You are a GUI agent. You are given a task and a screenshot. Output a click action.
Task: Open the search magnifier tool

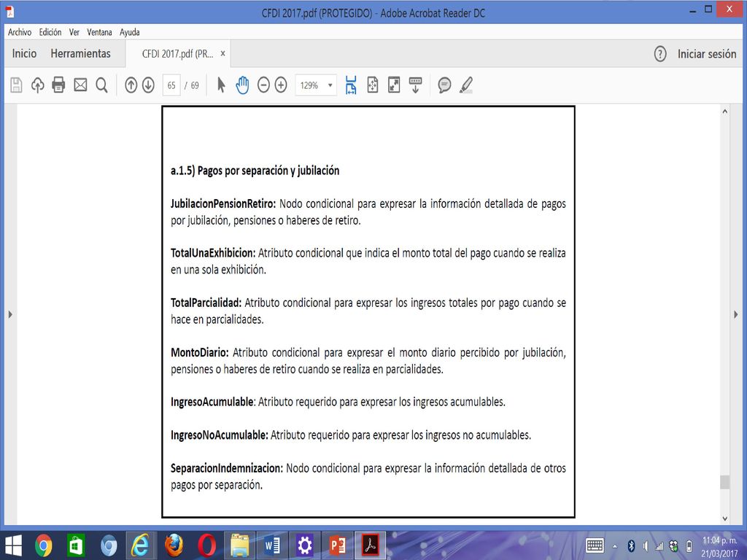point(101,85)
